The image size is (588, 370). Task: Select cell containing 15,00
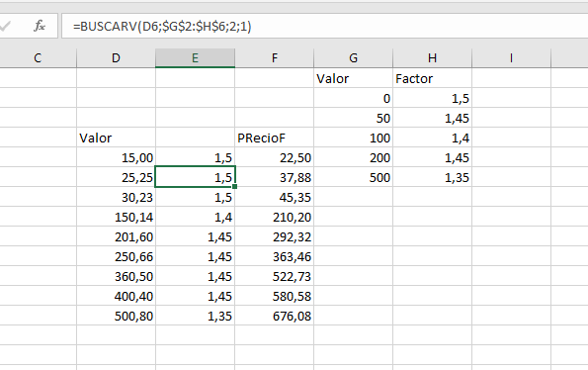pos(116,157)
